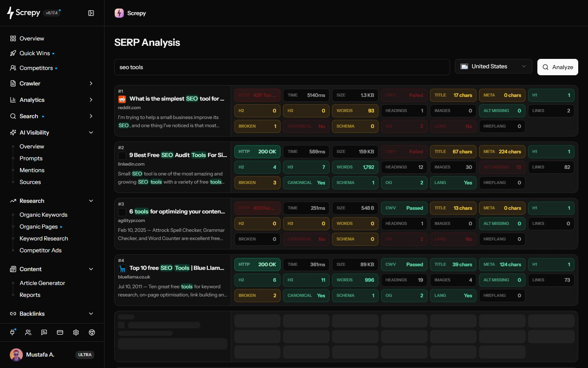Open '6 tools for optimizing your content' result

coord(177,211)
